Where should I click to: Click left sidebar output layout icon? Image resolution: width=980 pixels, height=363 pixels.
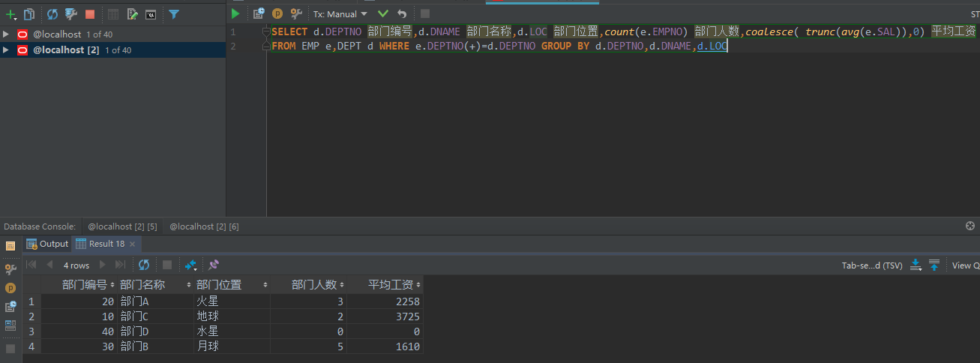tap(10, 246)
